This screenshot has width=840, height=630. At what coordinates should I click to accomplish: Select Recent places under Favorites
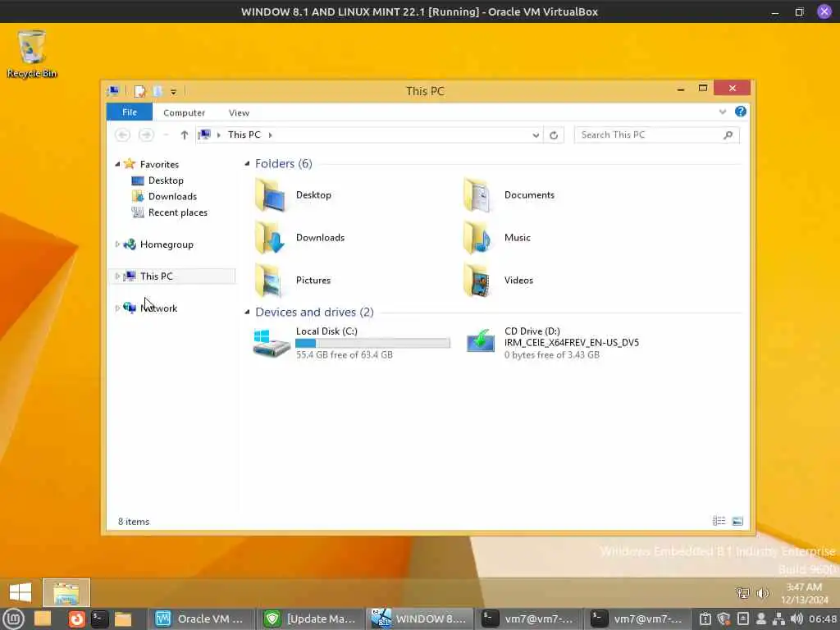tap(177, 212)
